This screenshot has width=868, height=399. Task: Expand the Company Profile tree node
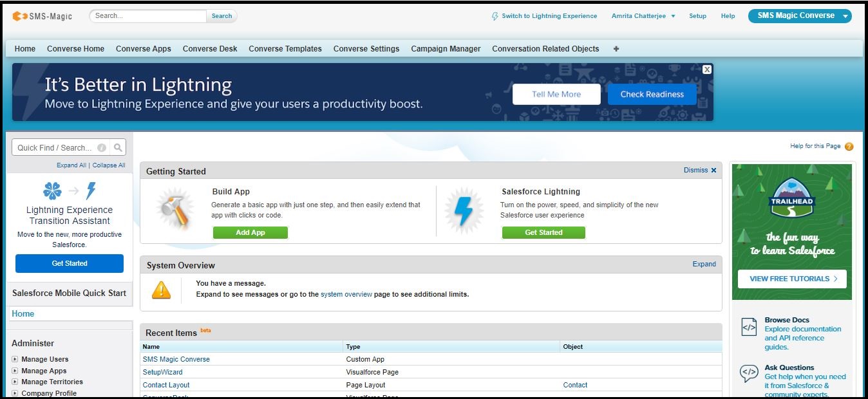click(15, 393)
